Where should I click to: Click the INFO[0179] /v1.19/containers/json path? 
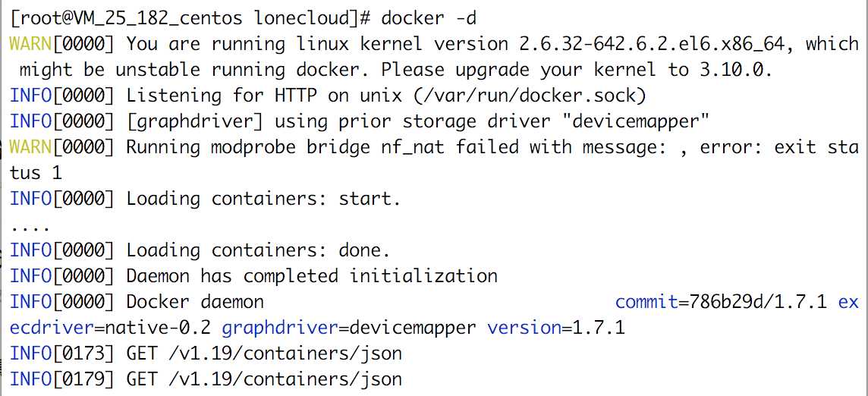285,379
